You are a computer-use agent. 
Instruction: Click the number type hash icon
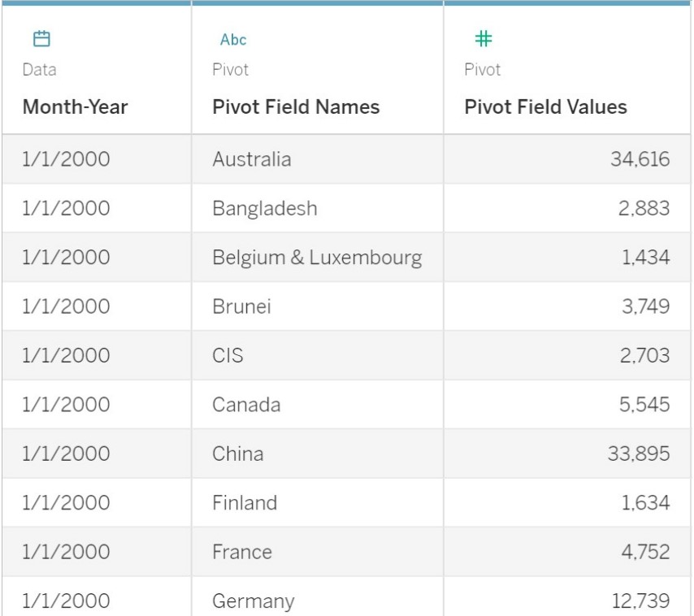coord(484,38)
